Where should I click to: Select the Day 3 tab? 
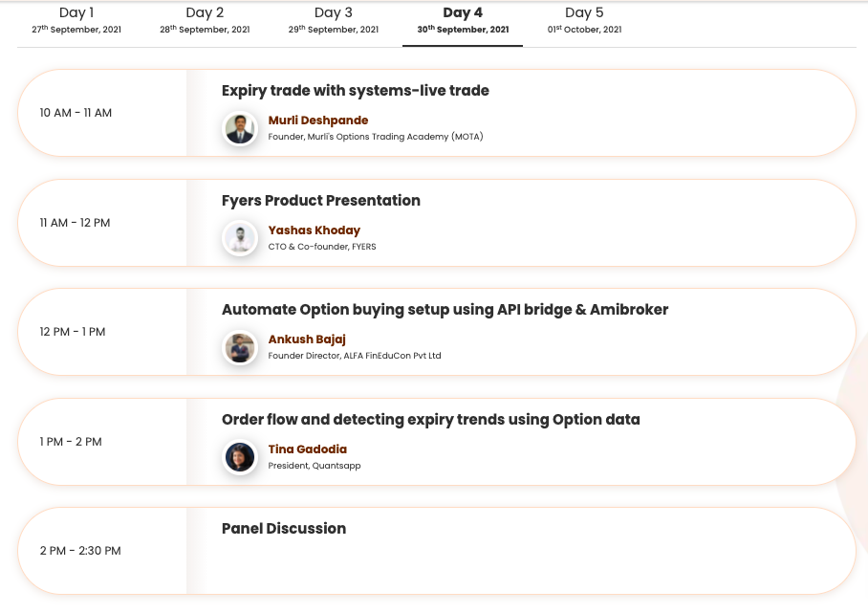pos(334,20)
